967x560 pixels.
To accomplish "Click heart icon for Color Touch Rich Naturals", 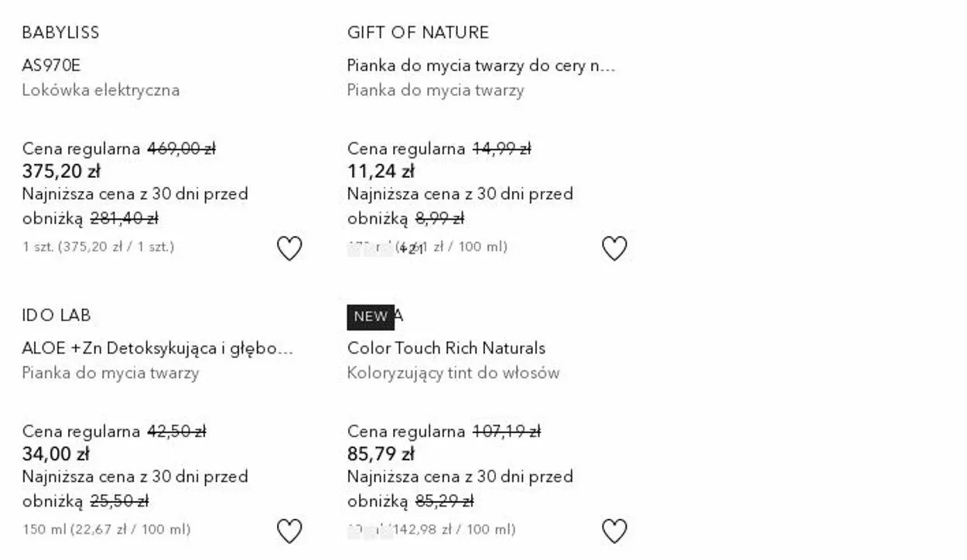I will [x=614, y=531].
